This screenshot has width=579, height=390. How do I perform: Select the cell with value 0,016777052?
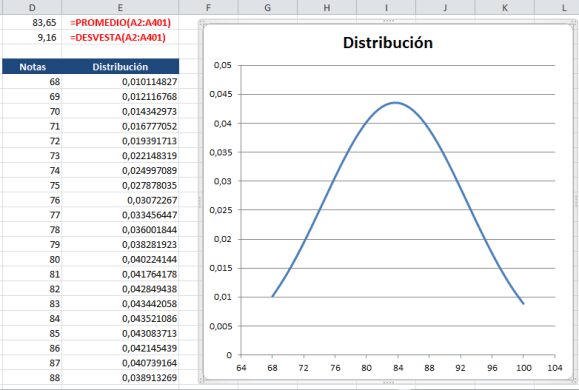pyautogui.click(x=120, y=126)
